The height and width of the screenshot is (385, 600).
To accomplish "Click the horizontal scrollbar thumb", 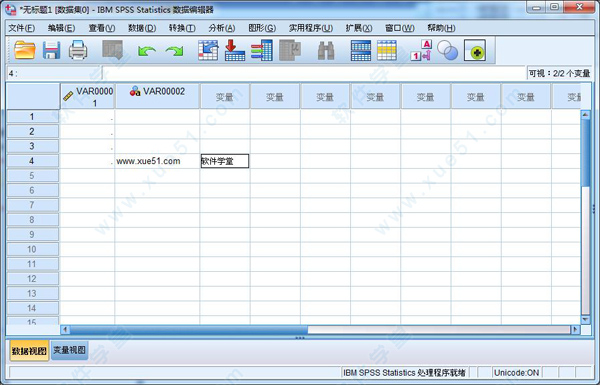I will pos(189,330).
